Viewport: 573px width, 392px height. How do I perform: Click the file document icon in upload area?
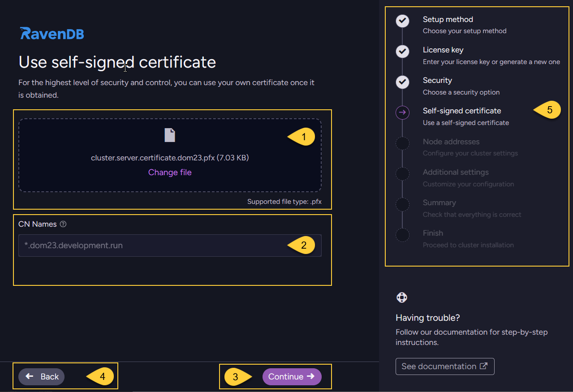[x=169, y=135]
